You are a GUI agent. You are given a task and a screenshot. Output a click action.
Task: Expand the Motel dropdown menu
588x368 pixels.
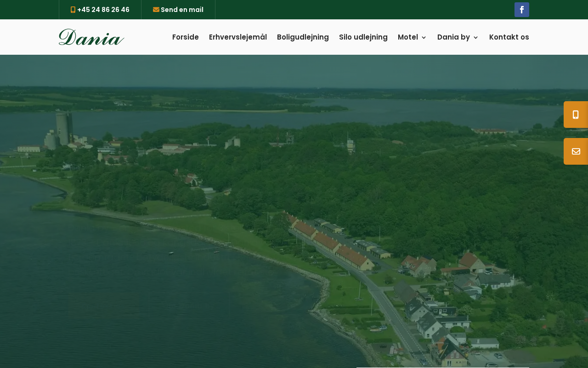click(412, 37)
